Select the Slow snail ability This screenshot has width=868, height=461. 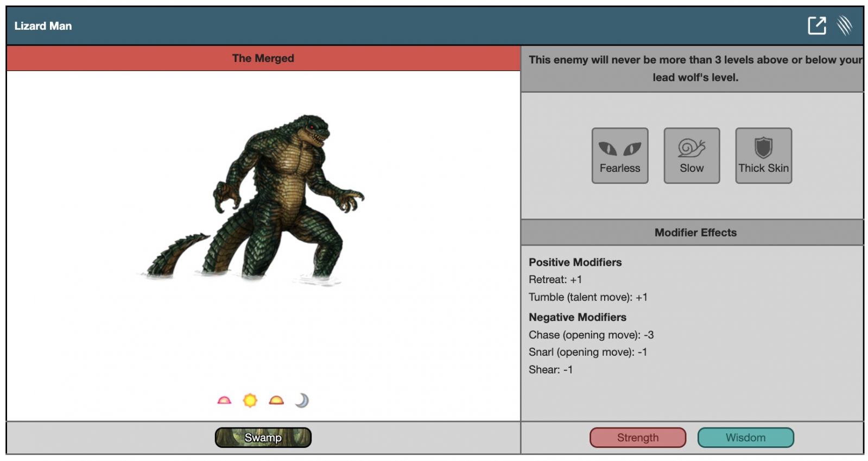coord(691,156)
